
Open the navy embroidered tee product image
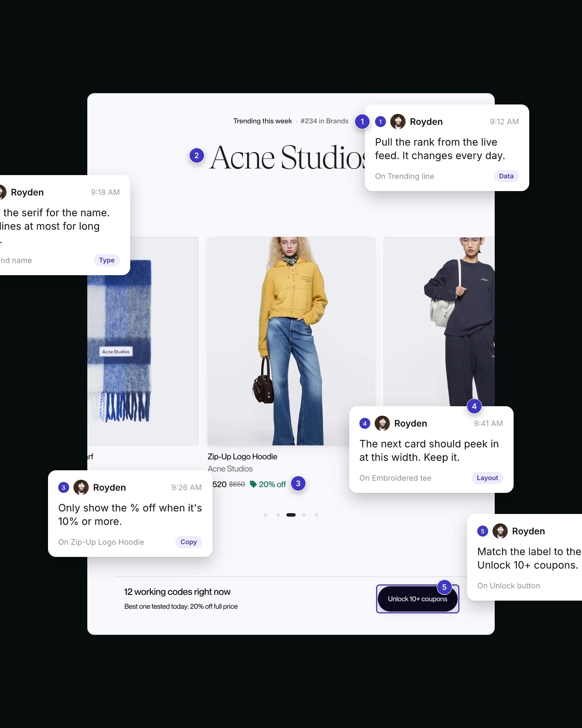[x=439, y=322]
